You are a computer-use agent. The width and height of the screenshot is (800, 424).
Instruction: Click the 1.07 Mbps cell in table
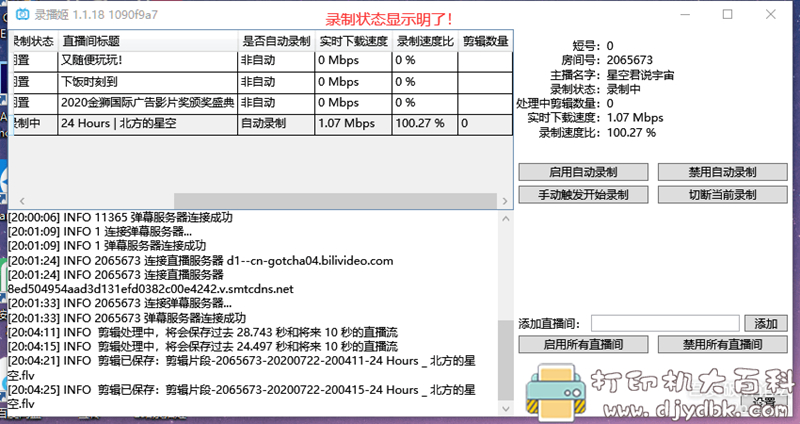tap(354, 124)
